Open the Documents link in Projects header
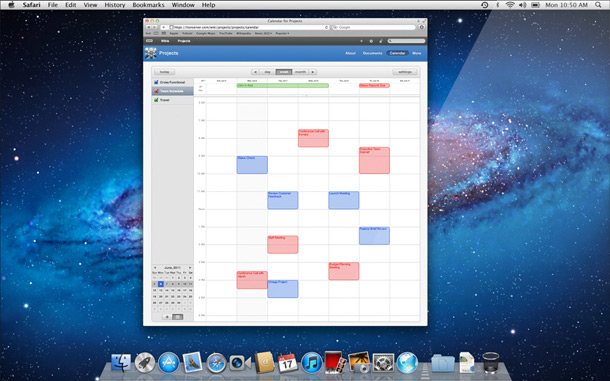Viewport: 610px width, 381px height. click(372, 53)
